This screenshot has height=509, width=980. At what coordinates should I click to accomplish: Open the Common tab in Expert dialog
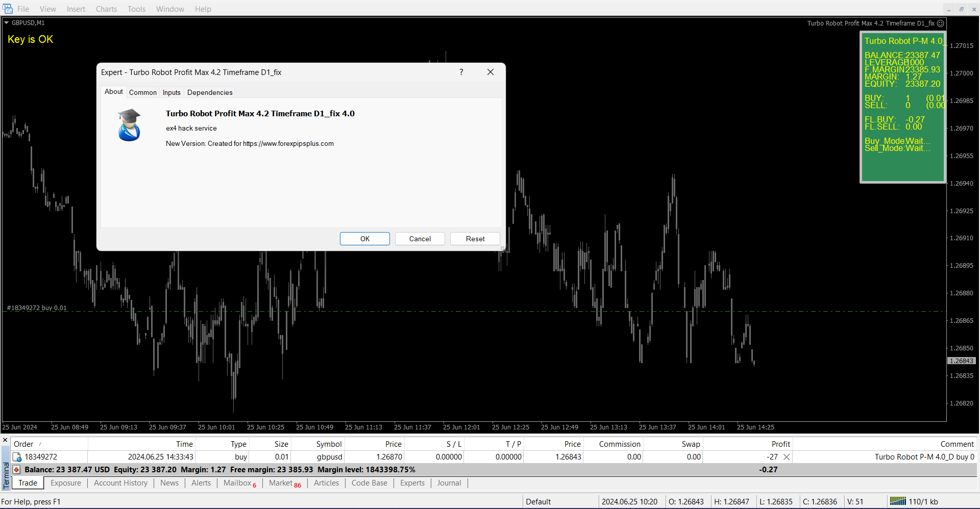point(143,92)
